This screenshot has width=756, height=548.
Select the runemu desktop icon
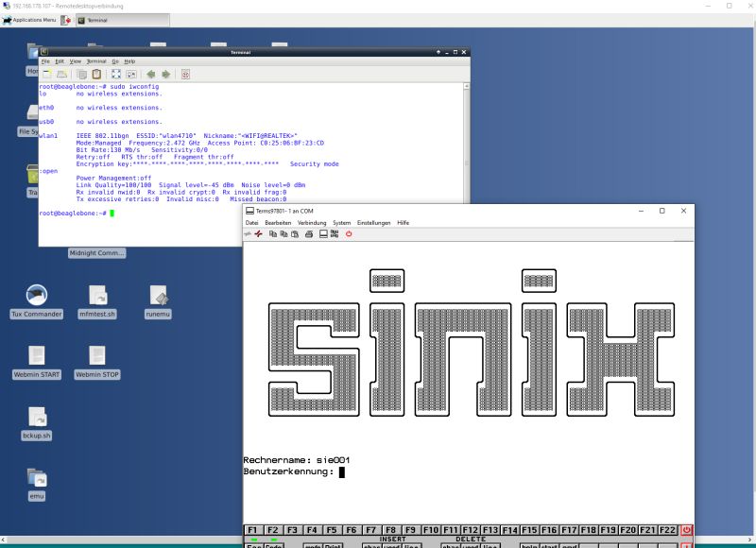158,296
